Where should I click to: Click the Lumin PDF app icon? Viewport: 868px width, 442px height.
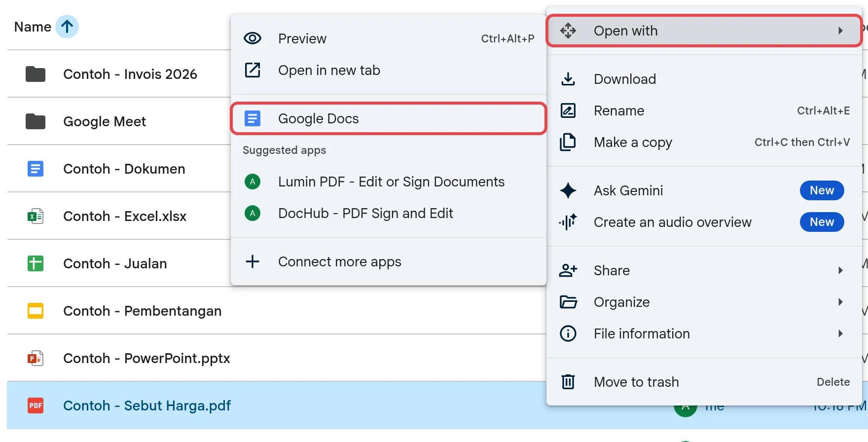[x=253, y=182]
